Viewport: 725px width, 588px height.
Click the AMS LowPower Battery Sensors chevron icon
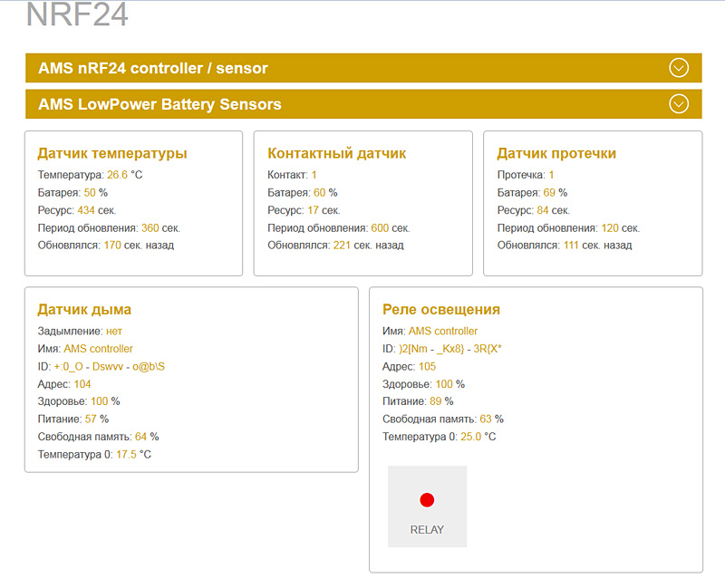(679, 104)
